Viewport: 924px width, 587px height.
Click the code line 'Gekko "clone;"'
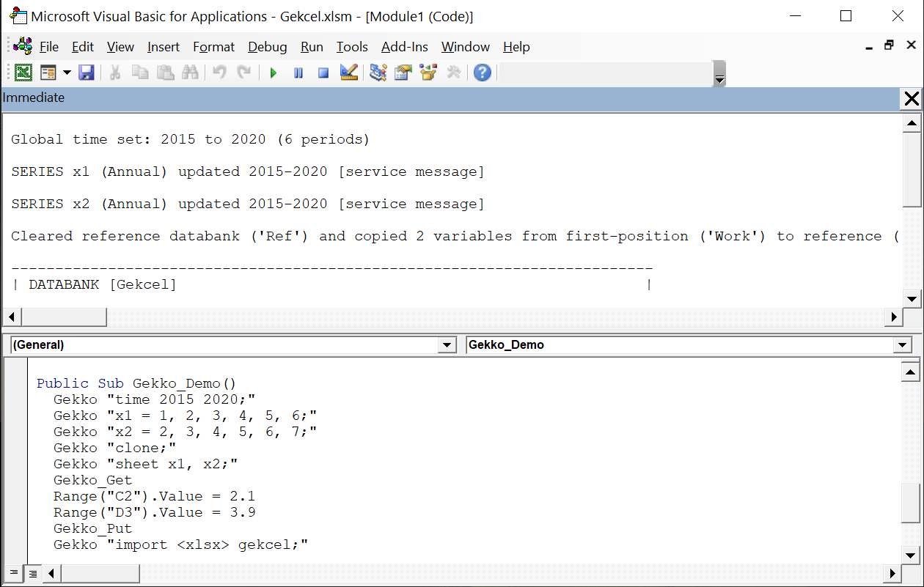click(115, 448)
